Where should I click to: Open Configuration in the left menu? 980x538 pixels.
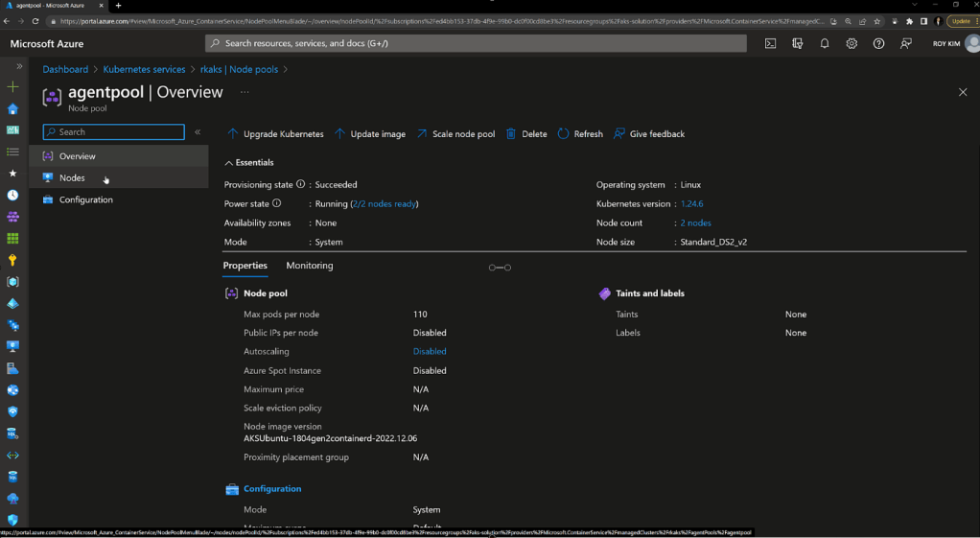click(85, 200)
